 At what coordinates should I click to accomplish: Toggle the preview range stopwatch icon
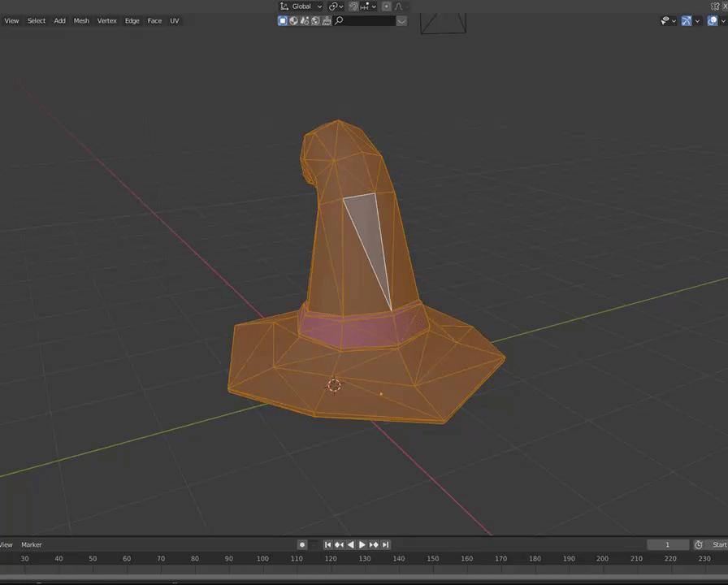click(x=698, y=544)
